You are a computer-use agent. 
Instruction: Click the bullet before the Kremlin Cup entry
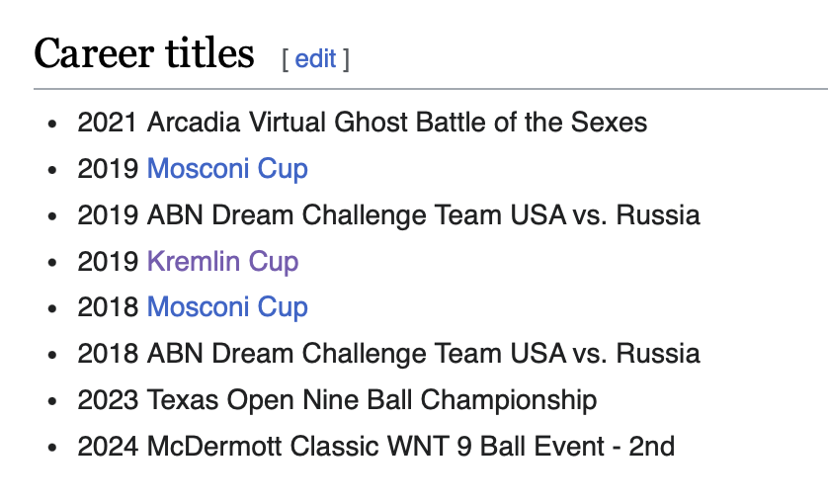[x=53, y=262]
